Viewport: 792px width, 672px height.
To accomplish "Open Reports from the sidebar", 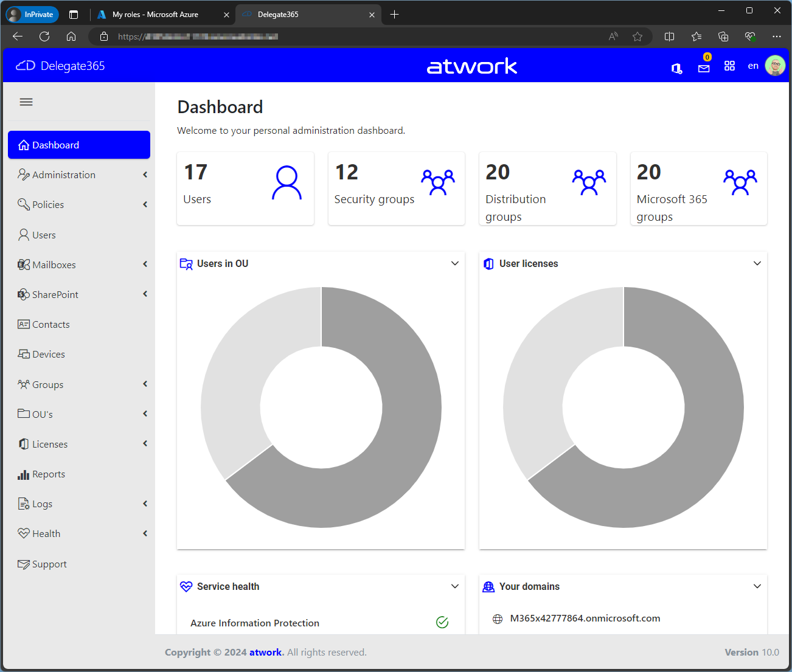I will (x=49, y=474).
